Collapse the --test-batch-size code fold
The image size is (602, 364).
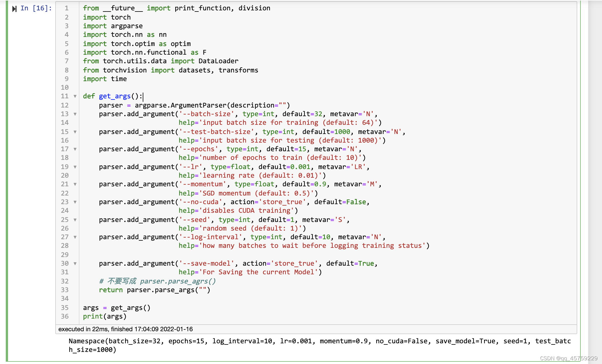point(75,132)
